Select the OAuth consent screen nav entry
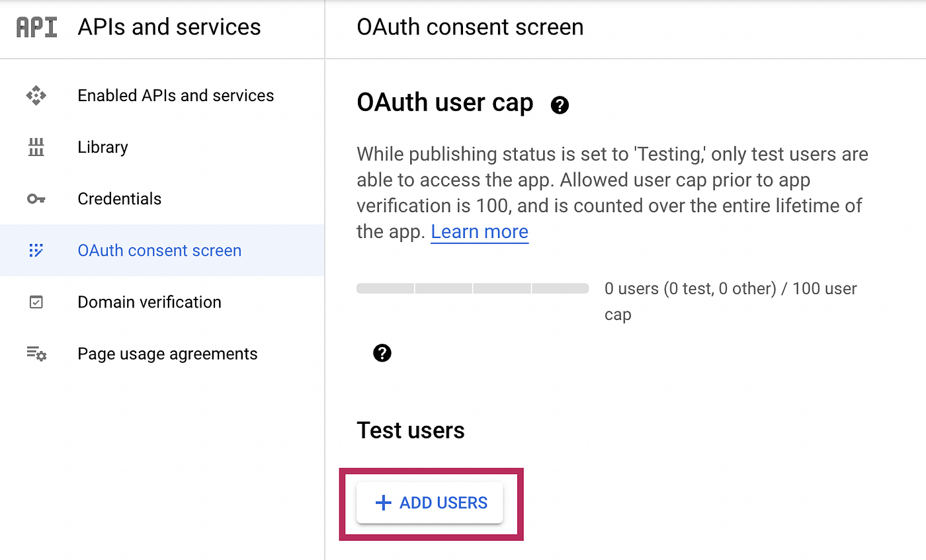Viewport: 926px width, 560px height. [159, 250]
